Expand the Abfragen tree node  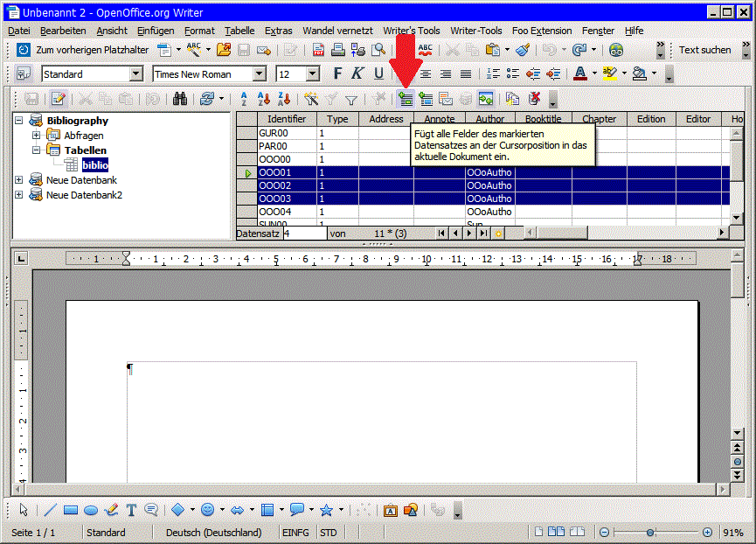[36, 135]
